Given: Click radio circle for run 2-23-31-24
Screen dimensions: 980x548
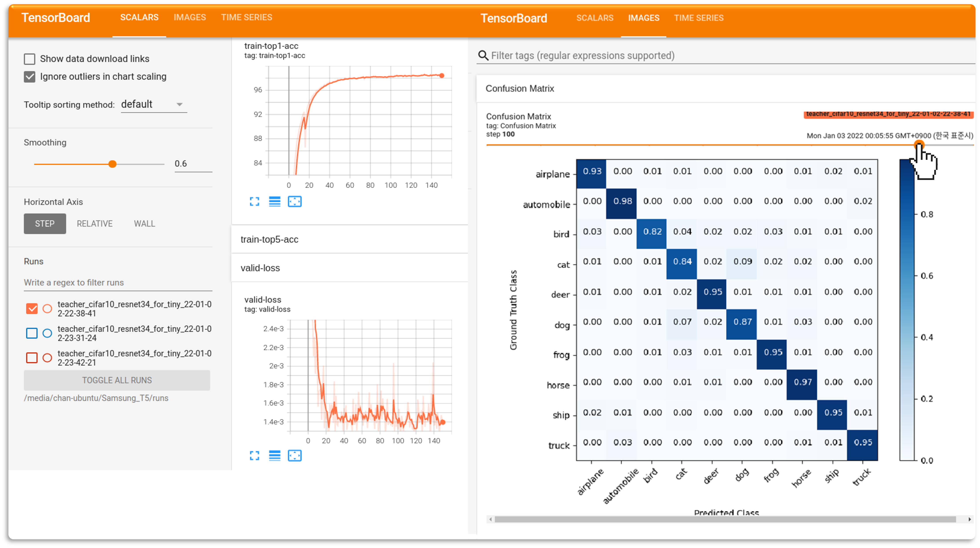Looking at the screenshot, I should (47, 333).
